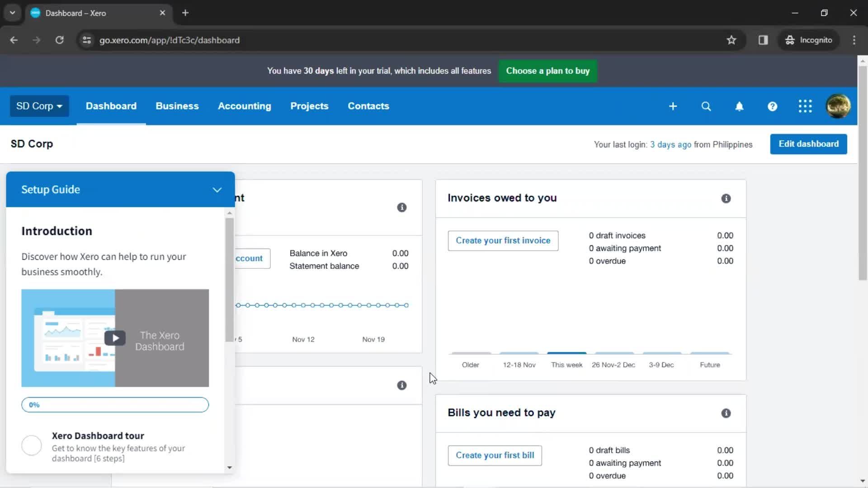Click 0 draft invoices text

(x=617, y=235)
